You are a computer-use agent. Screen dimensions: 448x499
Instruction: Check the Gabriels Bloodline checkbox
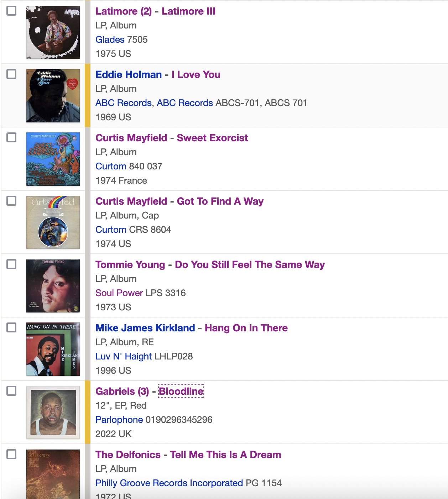[x=12, y=391]
